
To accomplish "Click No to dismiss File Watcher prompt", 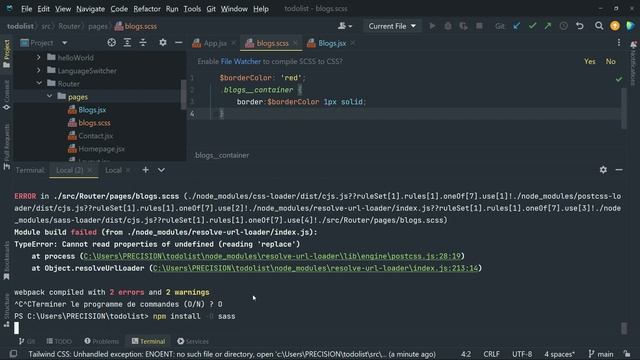I will [x=611, y=62].
